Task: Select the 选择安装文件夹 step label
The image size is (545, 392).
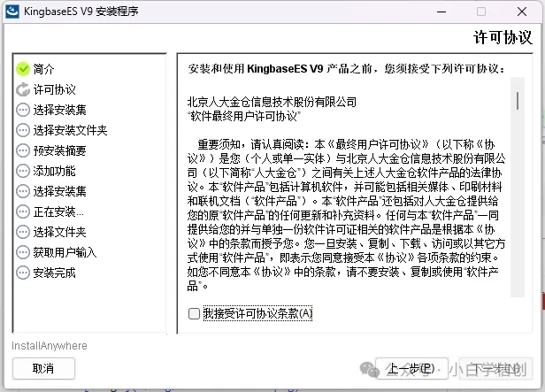Action: pos(70,130)
